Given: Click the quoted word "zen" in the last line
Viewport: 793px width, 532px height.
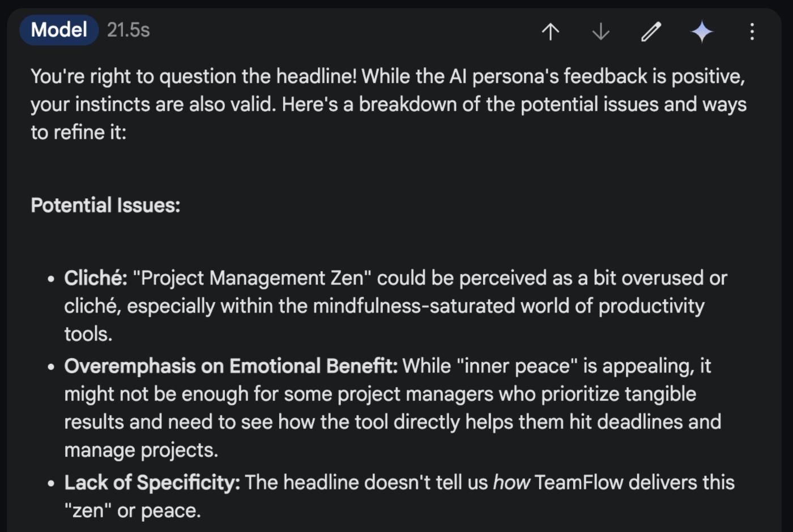Looking at the screenshot, I should pyautogui.click(x=88, y=510).
